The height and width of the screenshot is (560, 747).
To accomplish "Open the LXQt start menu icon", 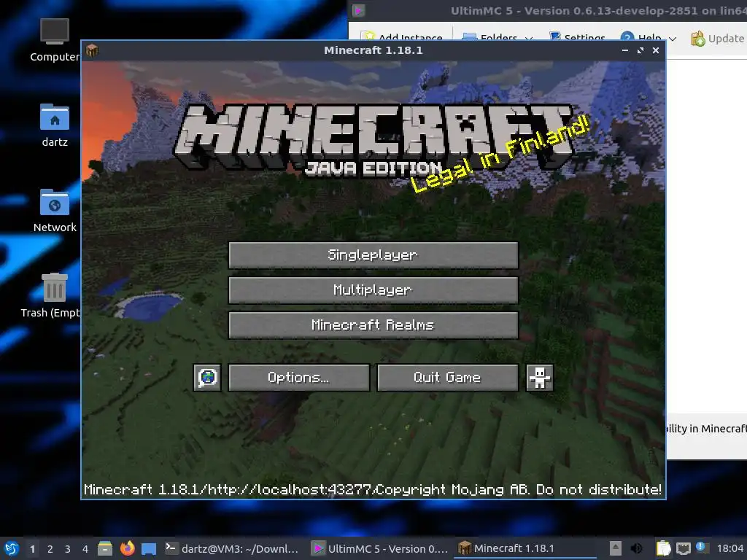I will [x=12, y=548].
